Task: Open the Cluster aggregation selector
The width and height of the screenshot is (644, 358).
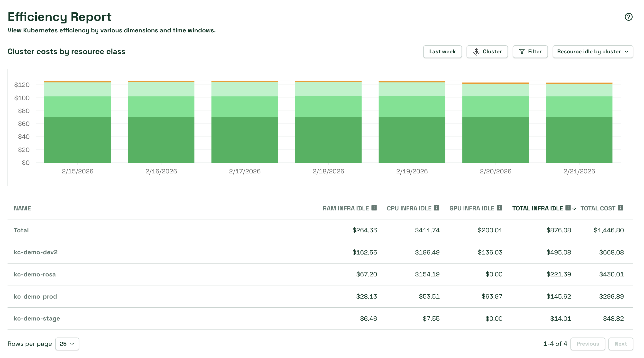Action: [487, 52]
